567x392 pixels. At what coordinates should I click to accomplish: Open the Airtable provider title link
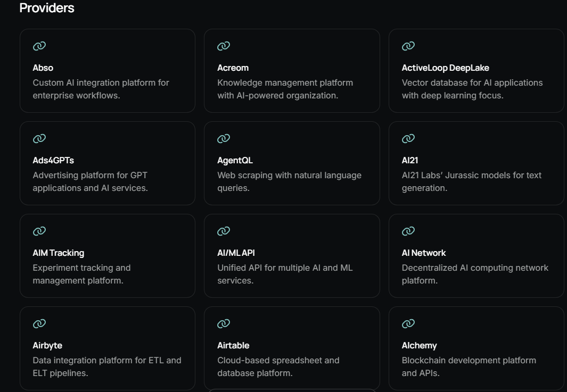coord(233,345)
